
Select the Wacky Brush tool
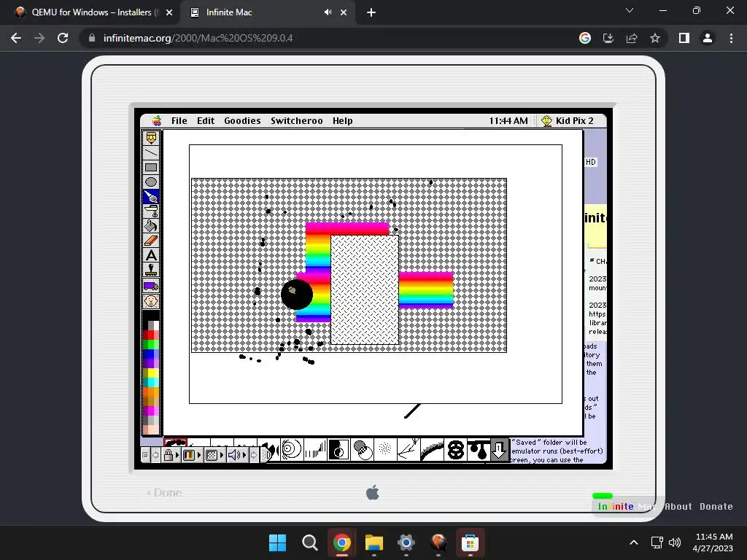pos(151,197)
